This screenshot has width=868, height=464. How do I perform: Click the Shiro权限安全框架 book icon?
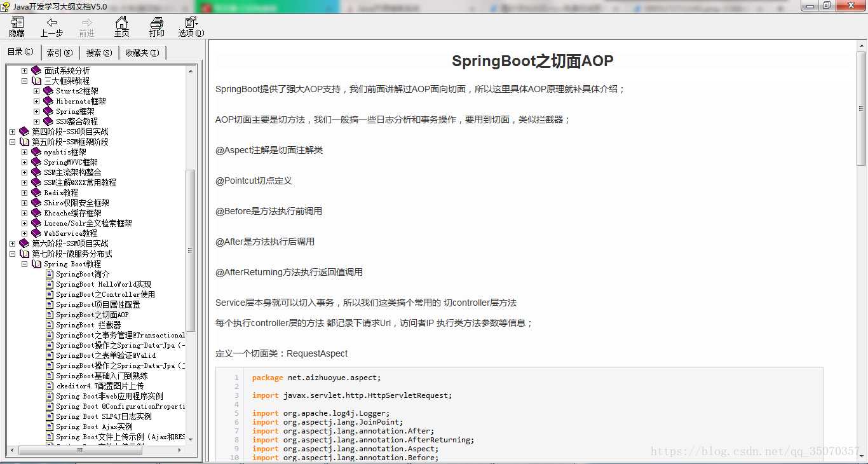[x=36, y=203]
